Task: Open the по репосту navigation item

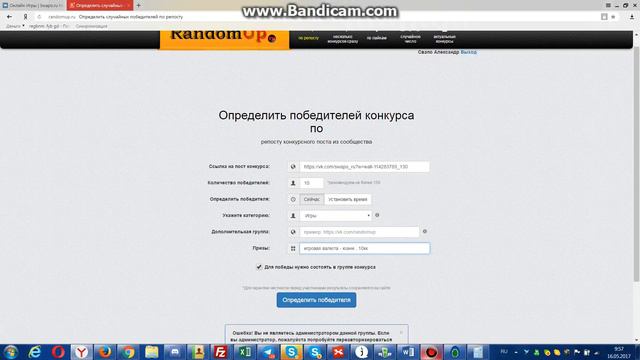Action: coord(309,38)
